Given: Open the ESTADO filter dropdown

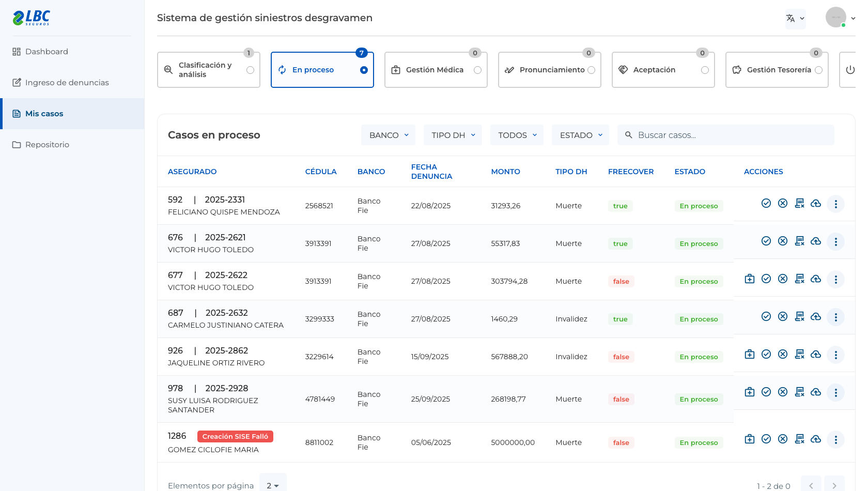Looking at the screenshot, I should click(581, 135).
